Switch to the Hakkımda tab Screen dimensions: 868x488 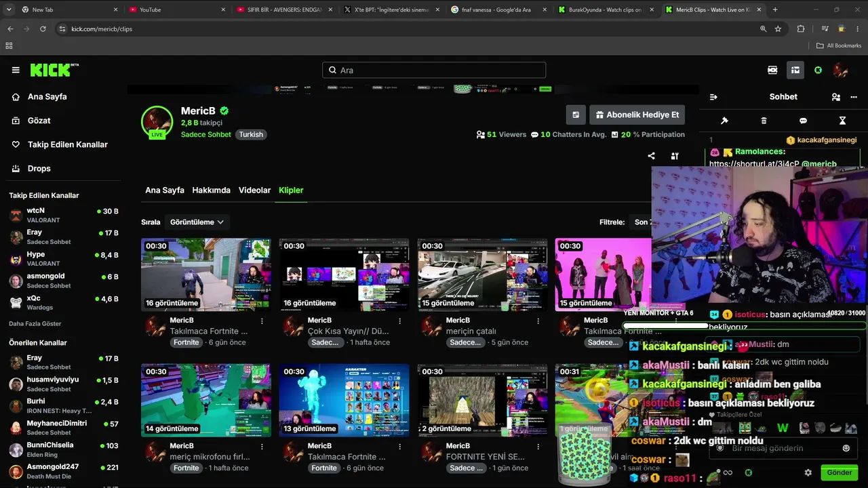212,190
